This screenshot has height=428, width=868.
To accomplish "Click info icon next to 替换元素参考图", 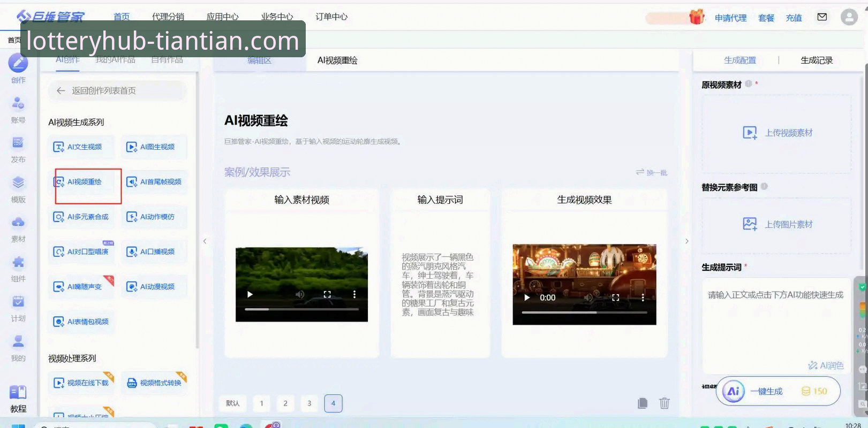I will pos(764,186).
